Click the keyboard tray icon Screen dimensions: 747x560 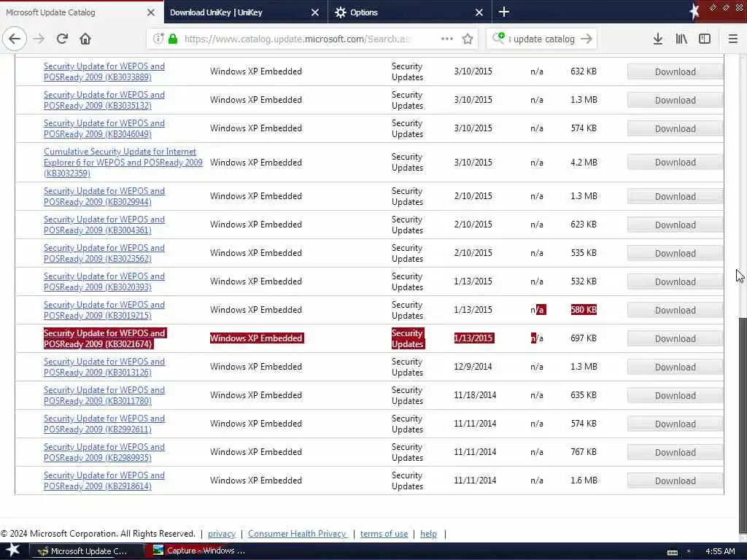pyautogui.click(x=672, y=553)
